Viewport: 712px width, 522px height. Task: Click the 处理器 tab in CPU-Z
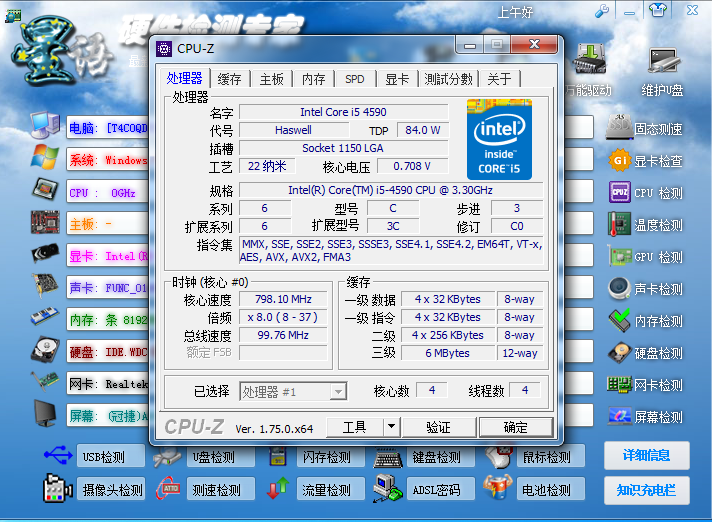coord(184,78)
